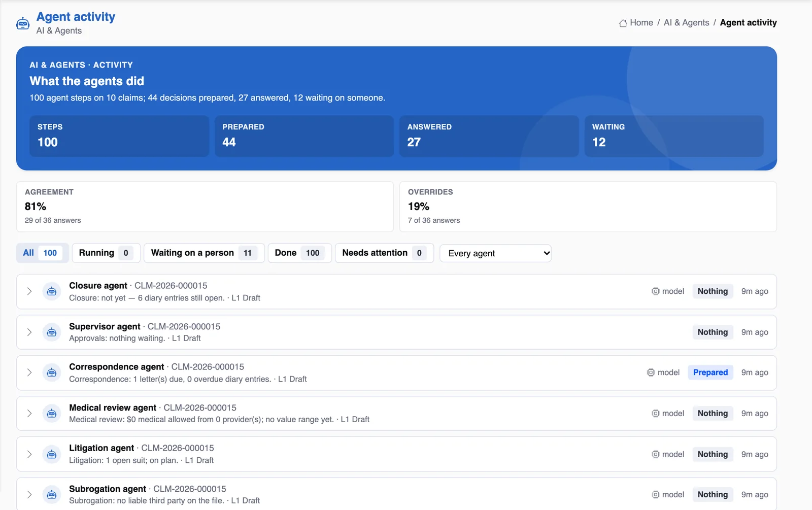Image resolution: width=812 pixels, height=510 pixels.
Task: Click the Home house icon in breadcrumb
Action: 623,23
